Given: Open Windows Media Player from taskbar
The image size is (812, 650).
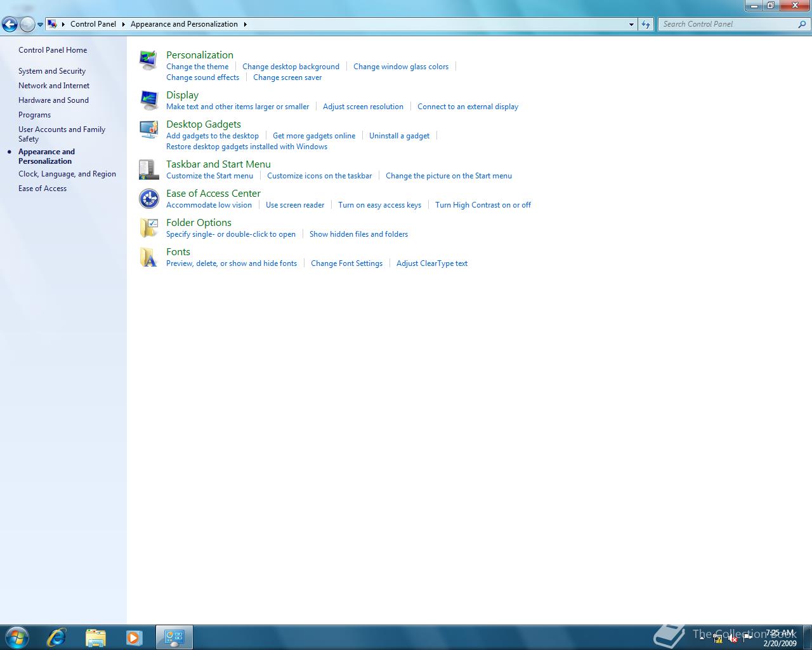Looking at the screenshot, I should pyautogui.click(x=134, y=637).
